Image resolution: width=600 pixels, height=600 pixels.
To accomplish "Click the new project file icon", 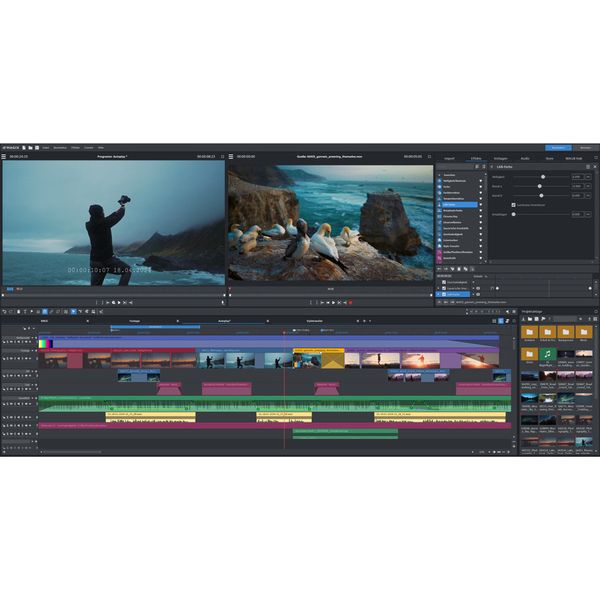I will tap(24, 148).
